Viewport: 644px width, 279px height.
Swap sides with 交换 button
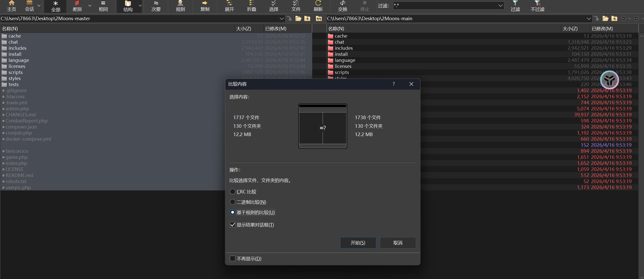[x=342, y=6]
